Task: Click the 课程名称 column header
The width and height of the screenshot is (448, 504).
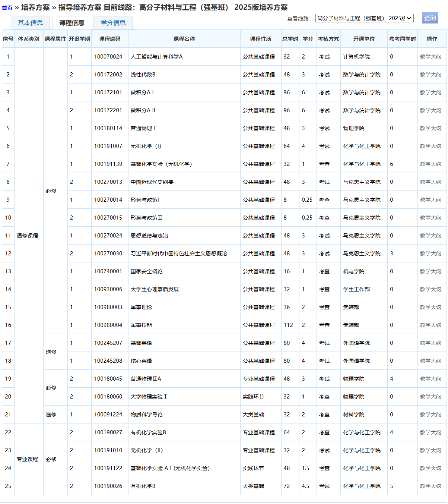Action: 184,39
